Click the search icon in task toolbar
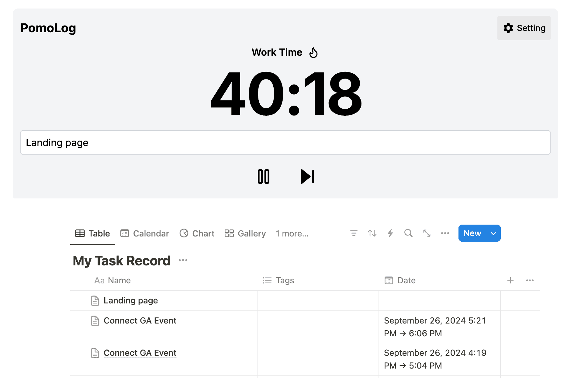This screenshot has width=588, height=378. 408,233
